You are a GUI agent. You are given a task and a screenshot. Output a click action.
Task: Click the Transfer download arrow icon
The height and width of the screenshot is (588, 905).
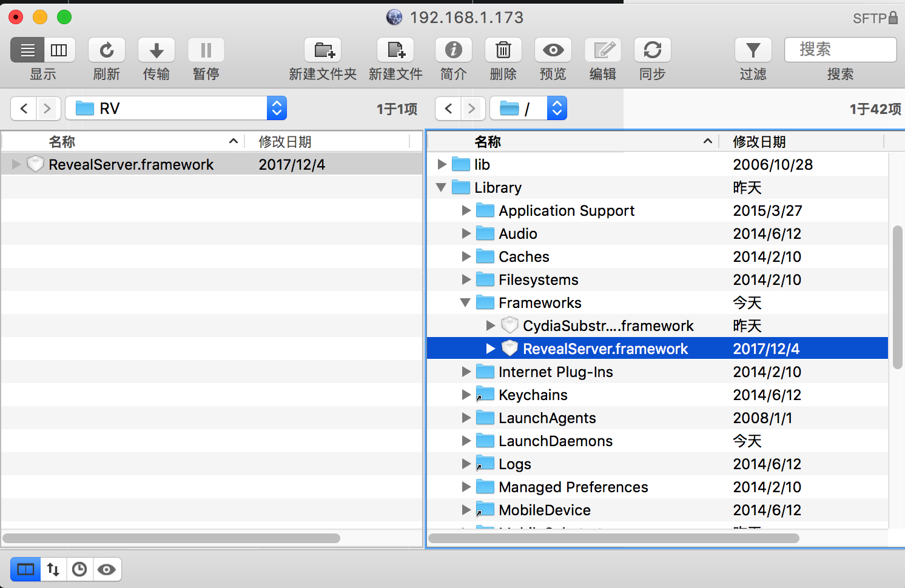(x=156, y=50)
